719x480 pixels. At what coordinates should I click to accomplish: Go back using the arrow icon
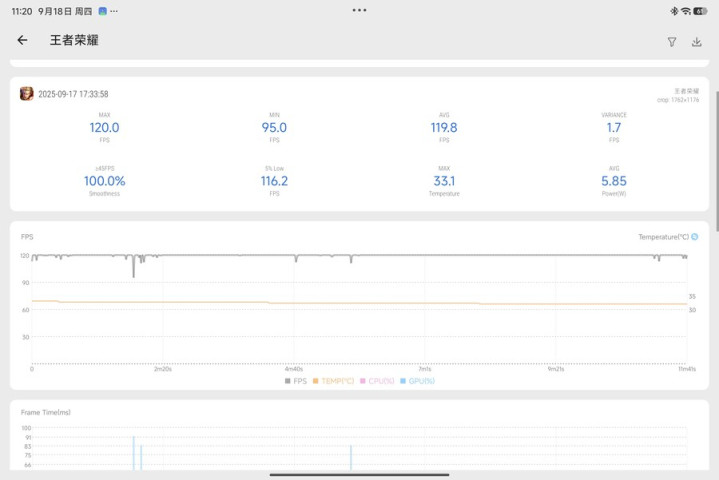(x=22, y=41)
